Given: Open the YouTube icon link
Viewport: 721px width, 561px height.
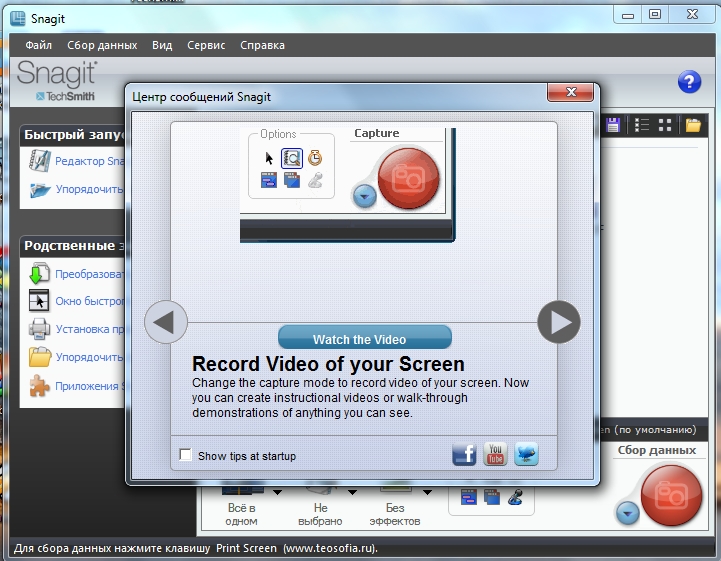Looking at the screenshot, I should click(495, 454).
